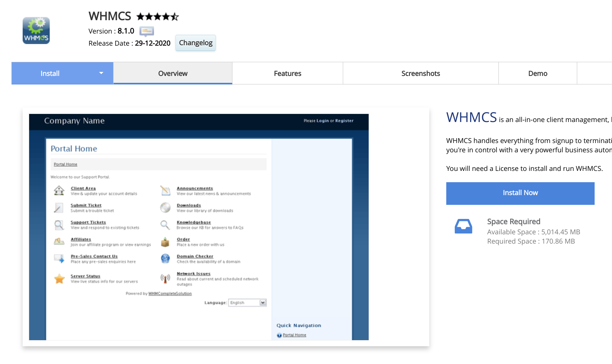Open the English language dropdown
Viewport: 612px width, 364px height.
tap(247, 303)
